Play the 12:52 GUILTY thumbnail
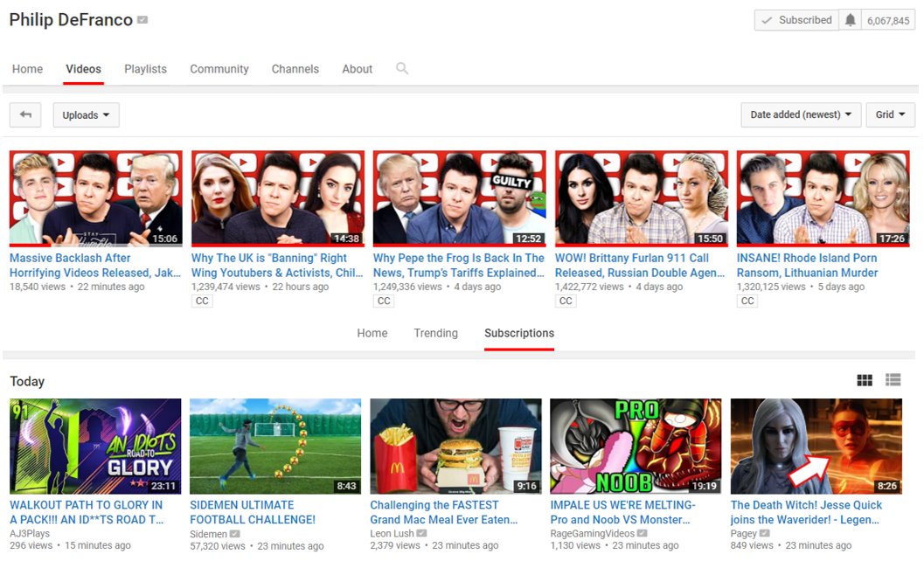 coord(460,198)
